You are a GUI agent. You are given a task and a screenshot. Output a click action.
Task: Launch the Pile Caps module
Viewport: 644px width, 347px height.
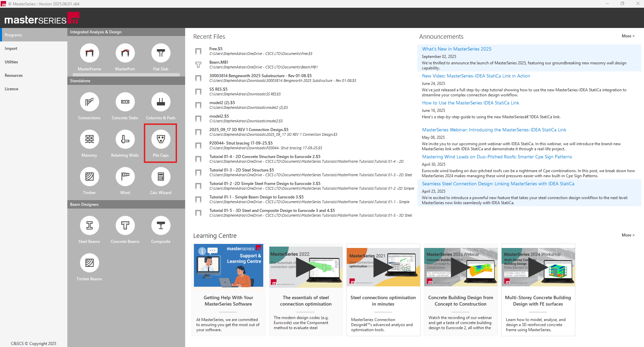pyautogui.click(x=161, y=139)
